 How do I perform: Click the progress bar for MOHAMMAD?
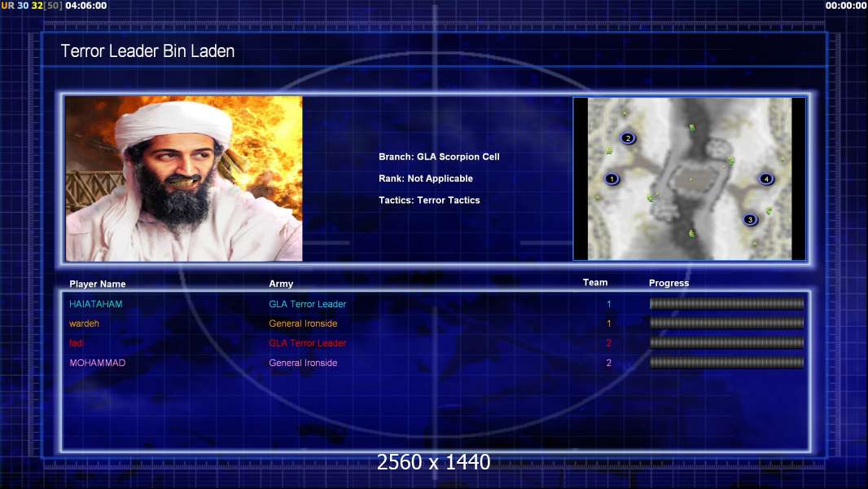point(726,363)
